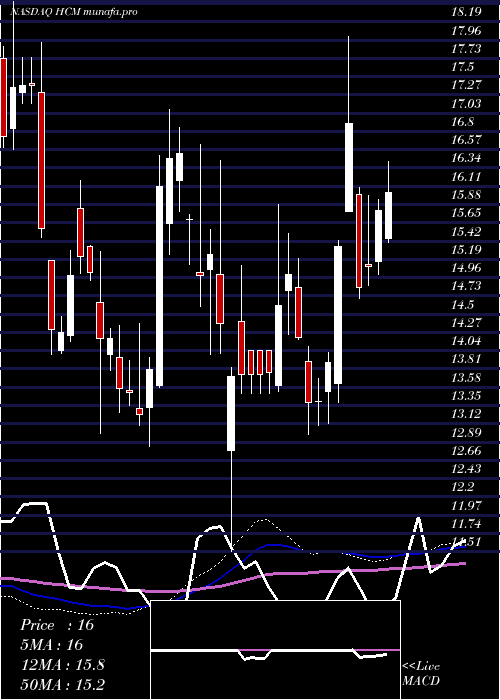The height and width of the screenshot is (700, 500).
Task: Click the 11.74 price axis label
Action: [x=467, y=524]
